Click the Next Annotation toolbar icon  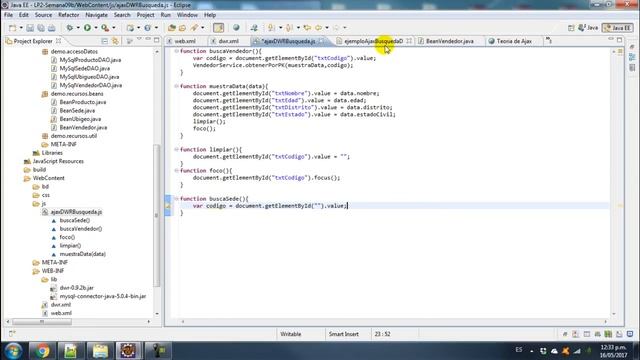tap(271, 28)
